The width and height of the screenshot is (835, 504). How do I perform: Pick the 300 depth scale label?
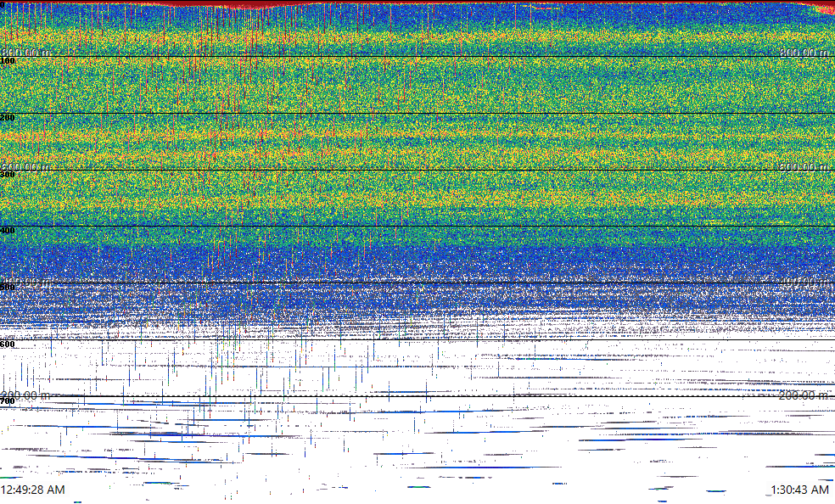click(8, 174)
